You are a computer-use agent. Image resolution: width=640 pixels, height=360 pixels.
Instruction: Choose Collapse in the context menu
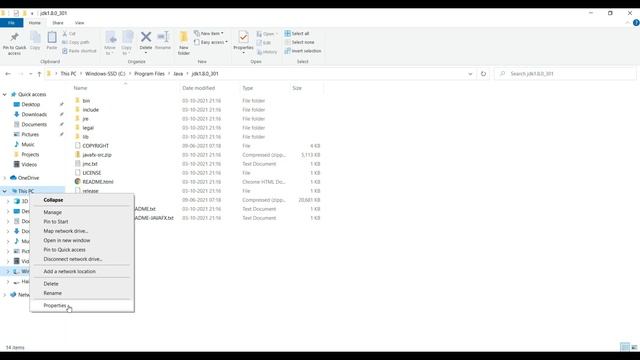click(x=53, y=200)
